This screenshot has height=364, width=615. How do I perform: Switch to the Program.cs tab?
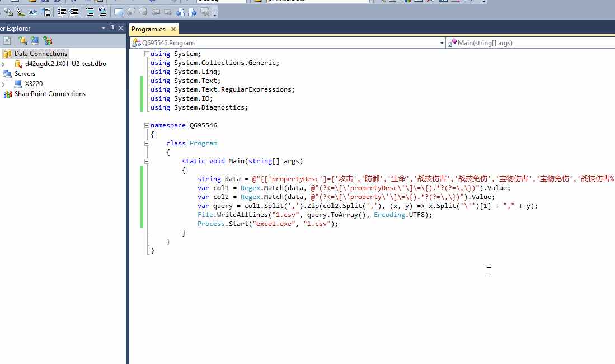148,29
